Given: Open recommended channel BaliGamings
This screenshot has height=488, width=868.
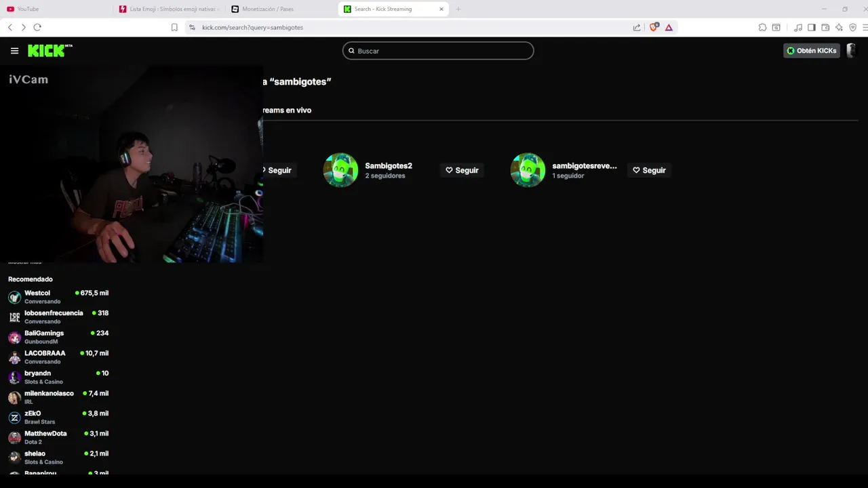Looking at the screenshot, I should click(58, 337).
